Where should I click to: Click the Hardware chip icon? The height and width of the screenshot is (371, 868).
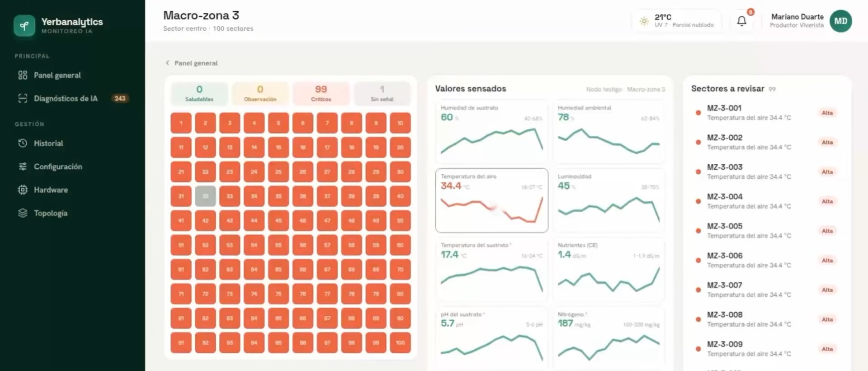click(23, 190)
